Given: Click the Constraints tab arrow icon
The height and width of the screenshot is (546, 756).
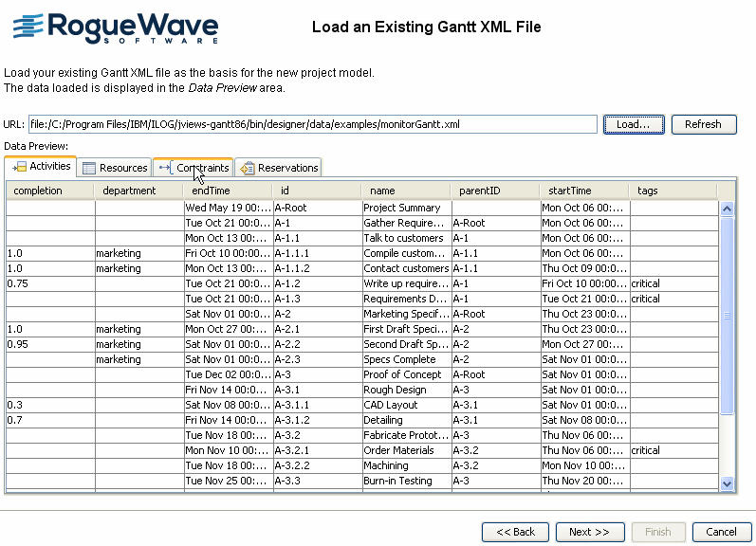Looking at the screenshot, I should click(x=165, y=168).
